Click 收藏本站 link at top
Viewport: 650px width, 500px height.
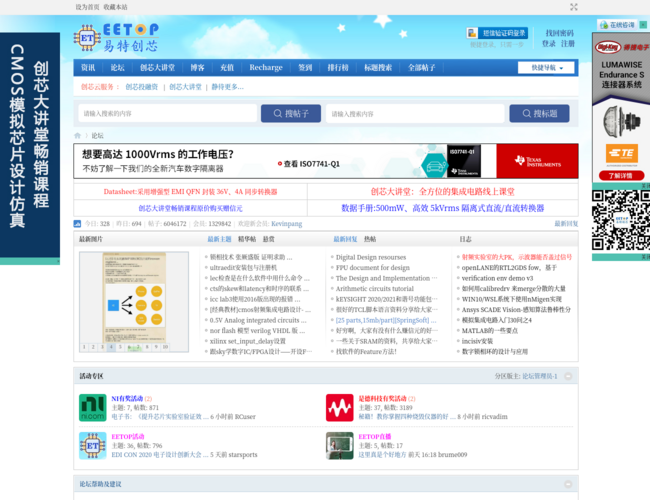click(115, 7)
